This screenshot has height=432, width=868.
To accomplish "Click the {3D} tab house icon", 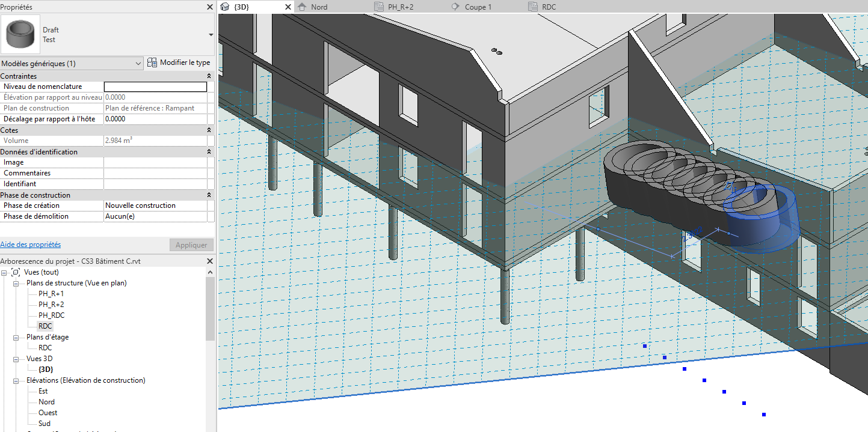I will 225,7.
